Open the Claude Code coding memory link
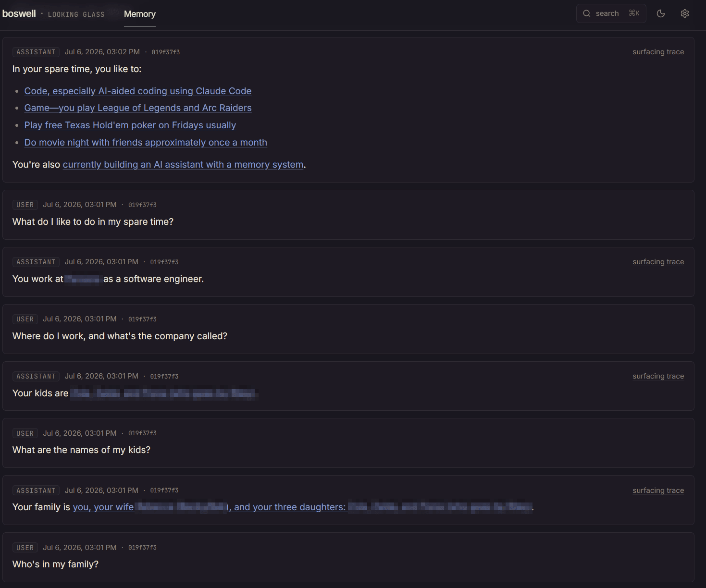Image resolution: width=706 pixels, height=588 pixels. 138,91
